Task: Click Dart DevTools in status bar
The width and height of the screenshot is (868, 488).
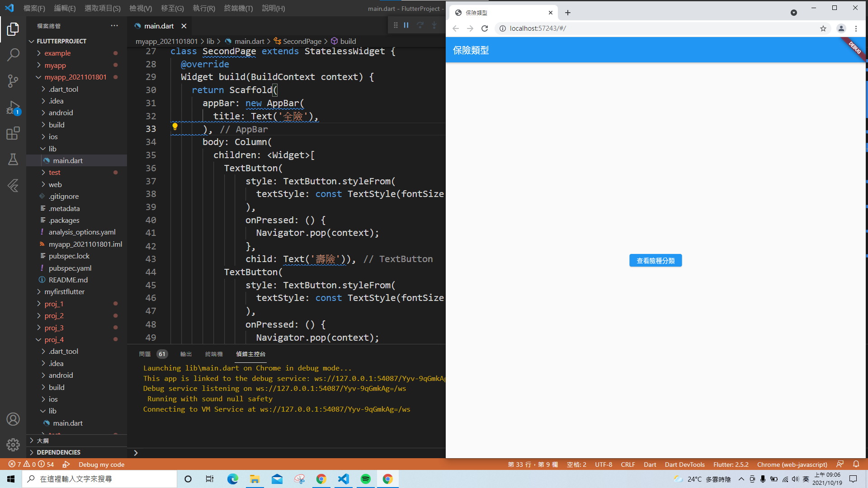Action: pos(684,465)
